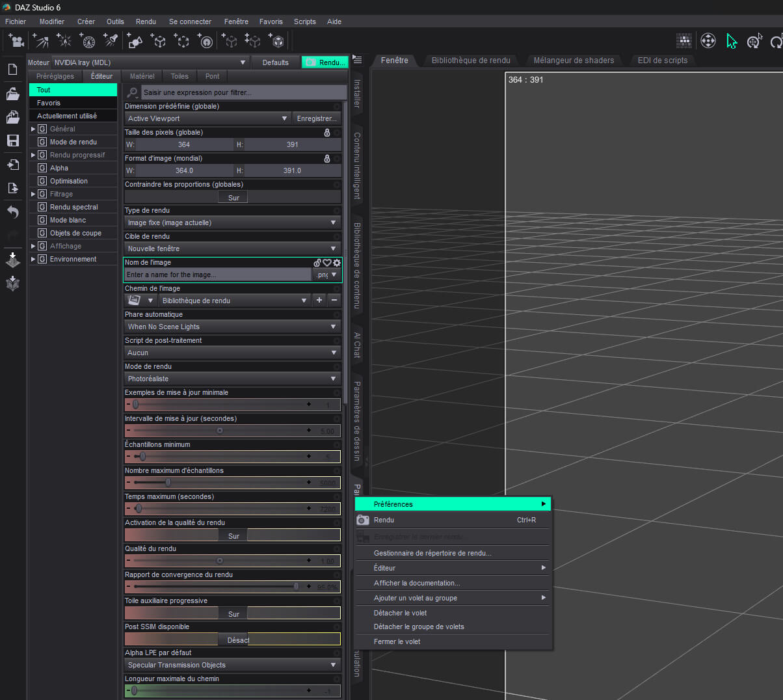Click Nombre maximum d'échantillons slider handle
Viewport: 783px width, 700px height.
[x=168, y=483]
